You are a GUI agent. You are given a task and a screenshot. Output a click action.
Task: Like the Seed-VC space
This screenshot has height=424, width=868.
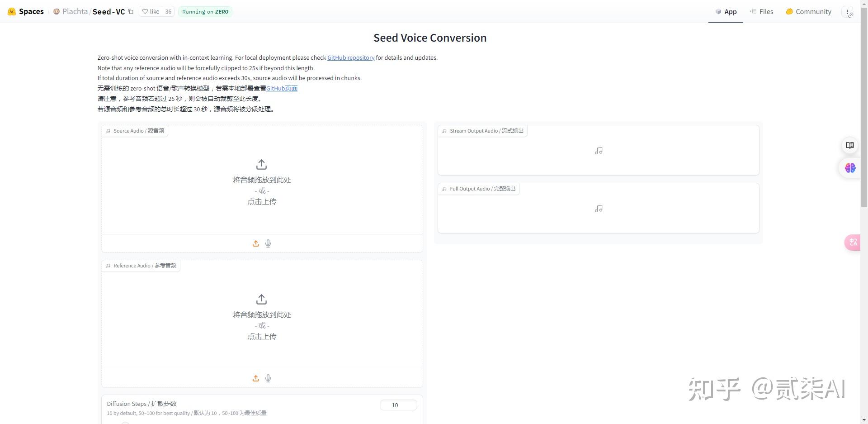click(x=151, y=11)
